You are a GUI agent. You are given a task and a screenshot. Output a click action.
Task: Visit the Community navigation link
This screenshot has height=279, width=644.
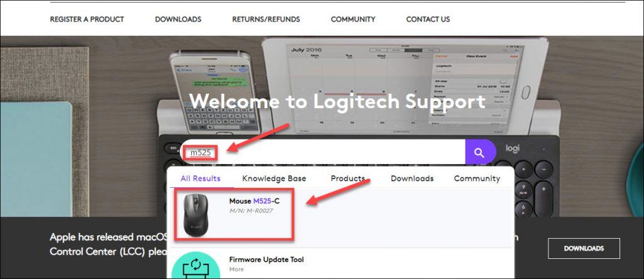353,19
